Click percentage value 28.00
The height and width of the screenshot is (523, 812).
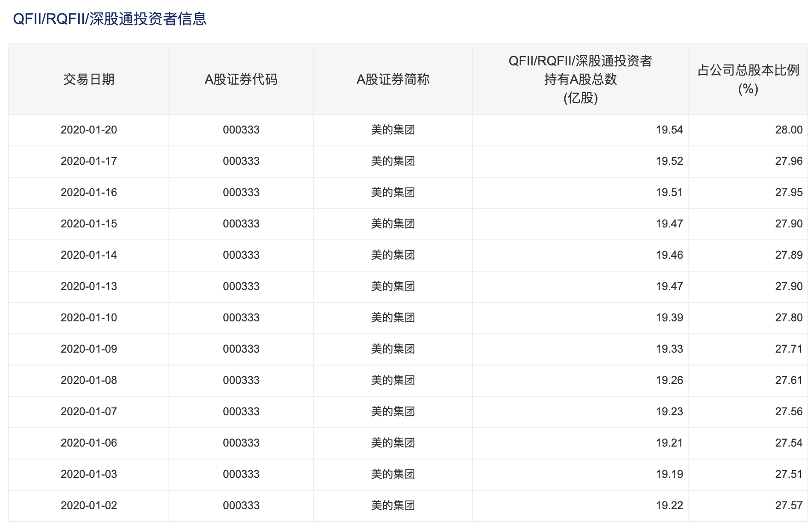pos(789,130)
